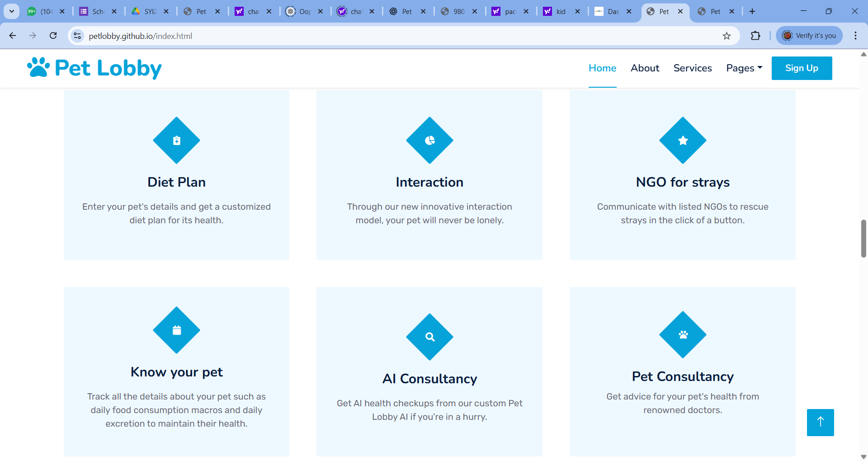Open the tab search chevron
868x461 pixels.
[11, 11]
